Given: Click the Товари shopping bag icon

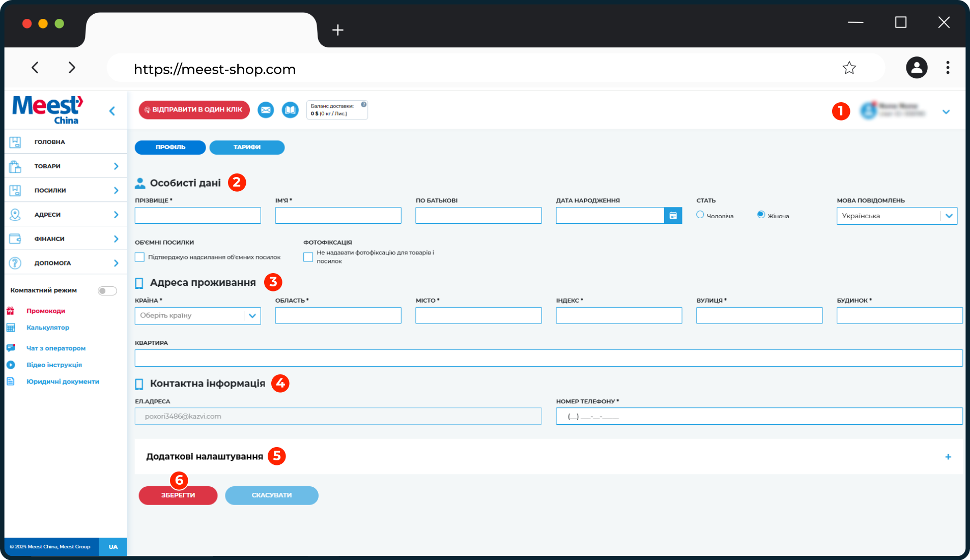Looking at the screenshot, I should pyautogui.click(x=15, y=166).
